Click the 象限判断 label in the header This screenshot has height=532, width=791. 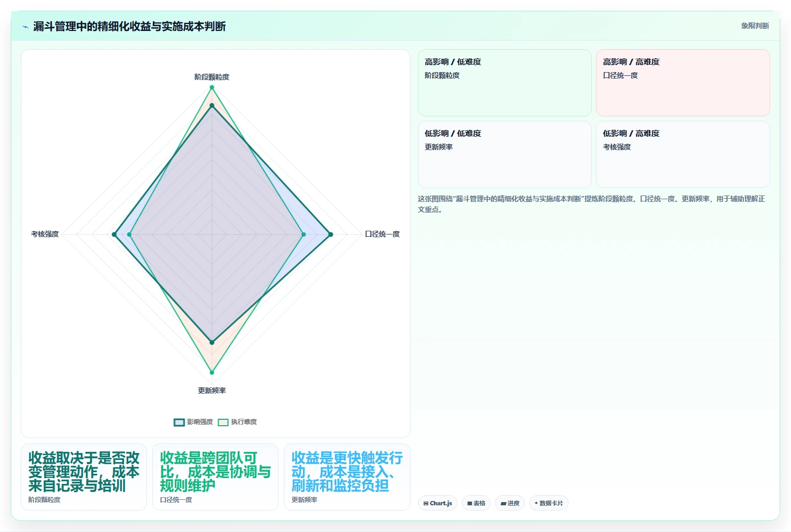755,26
